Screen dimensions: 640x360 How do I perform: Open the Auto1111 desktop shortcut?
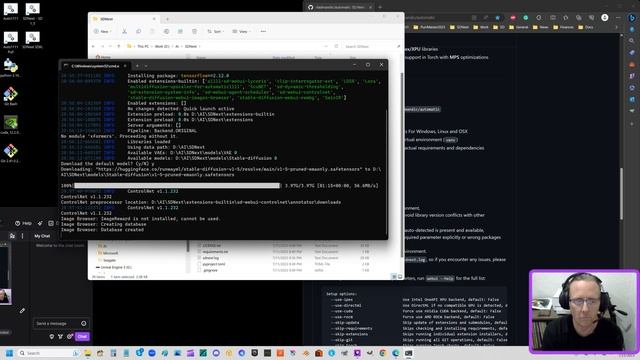coord(11,11)
